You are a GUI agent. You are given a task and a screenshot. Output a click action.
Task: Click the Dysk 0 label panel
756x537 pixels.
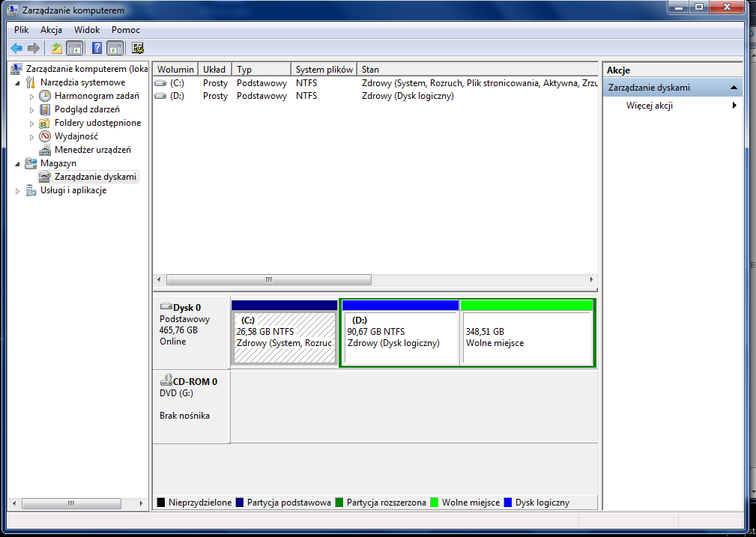click(x=191, y=332)
